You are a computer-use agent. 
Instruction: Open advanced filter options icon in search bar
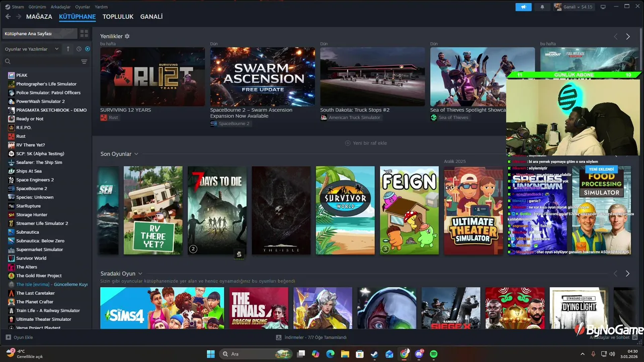(84, 61)
